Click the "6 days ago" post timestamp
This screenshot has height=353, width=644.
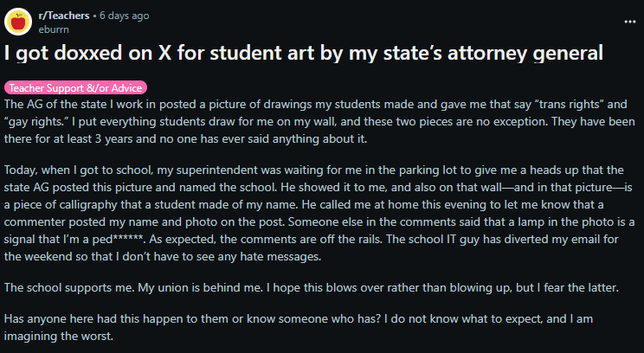[124, 16]
